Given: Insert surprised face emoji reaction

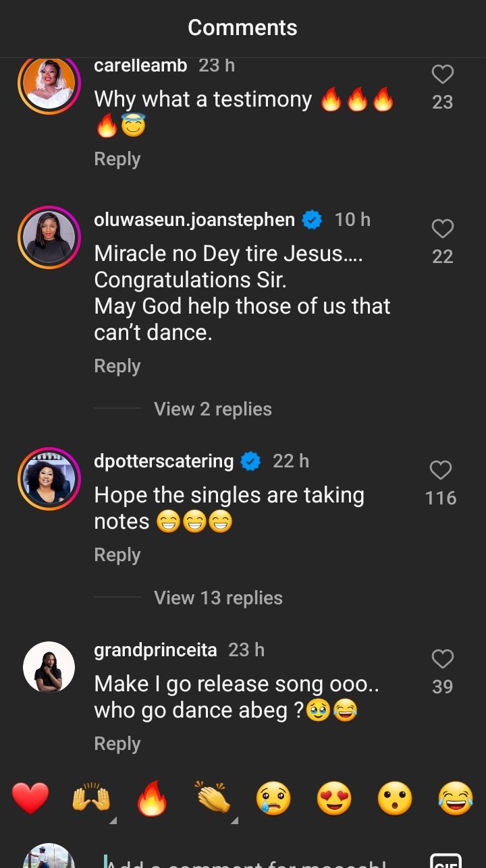Looking at the screenshot, I should click(395, 799).
